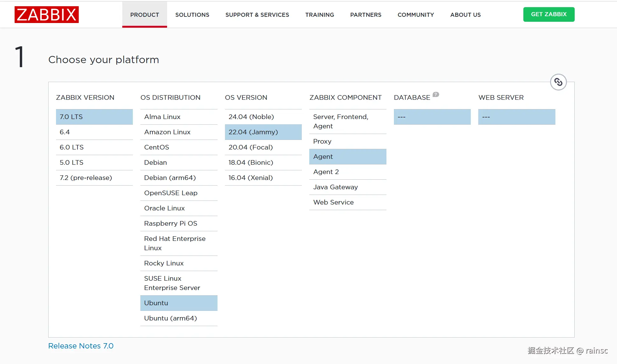Open the Community menu item
The height and width of the screenshot is (364, 617).
(x=415, y=15)
